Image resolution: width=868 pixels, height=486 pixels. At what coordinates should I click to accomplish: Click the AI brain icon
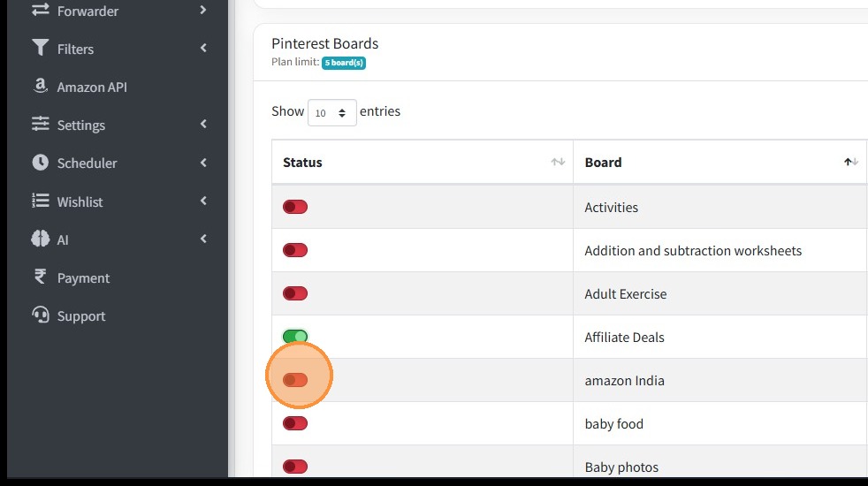(40, 239)
